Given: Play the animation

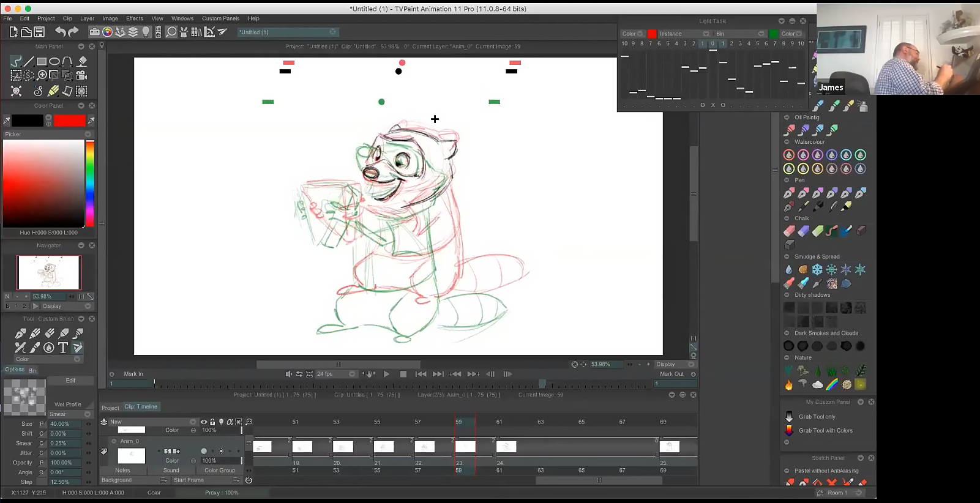Looking at the screenshot, I should [x=386, y=374].
